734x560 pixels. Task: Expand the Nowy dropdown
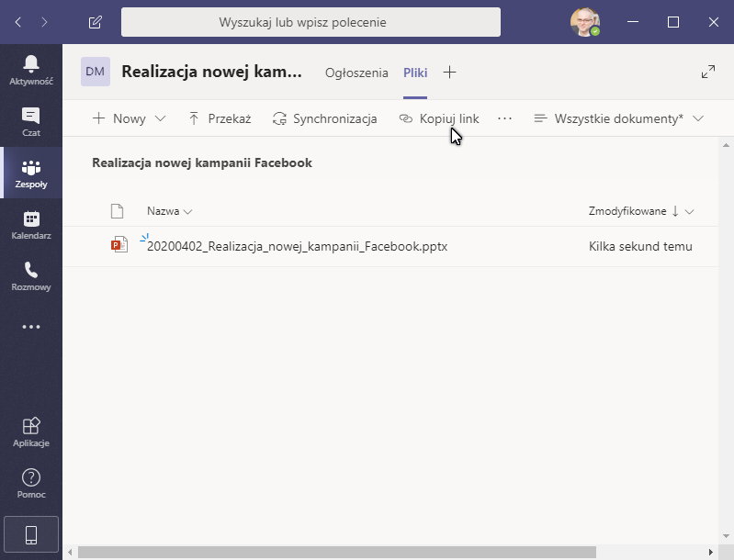[161, 118]
